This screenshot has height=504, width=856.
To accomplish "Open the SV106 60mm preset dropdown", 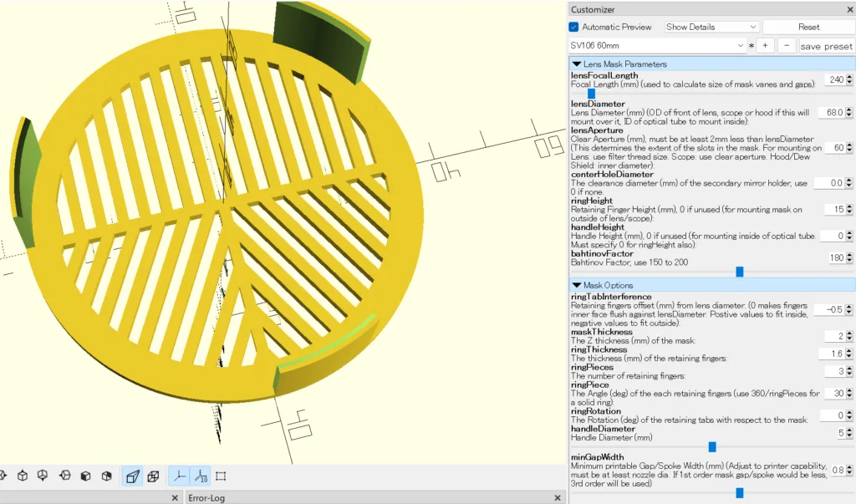I will (657, 46).
